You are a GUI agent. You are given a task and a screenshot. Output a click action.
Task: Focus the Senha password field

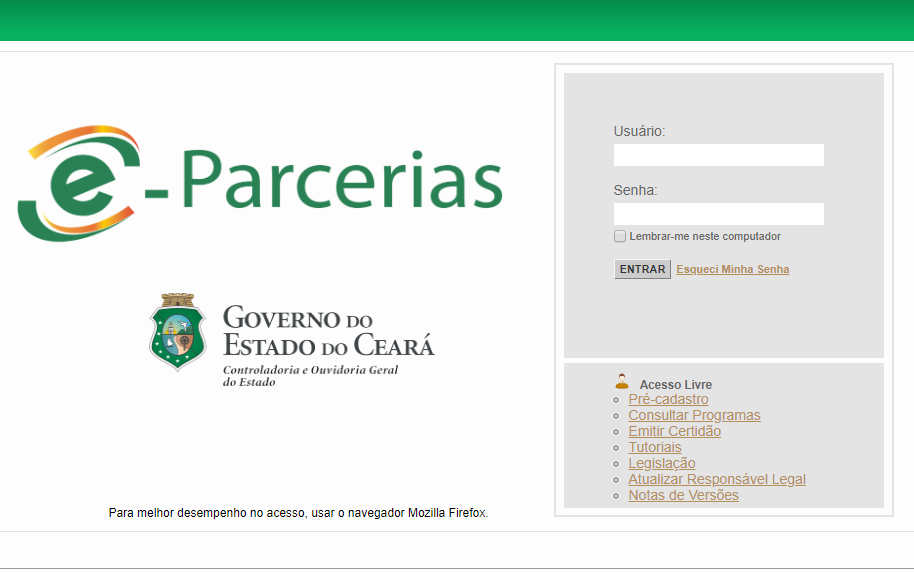pyautogui.click(x=718, y=214)
